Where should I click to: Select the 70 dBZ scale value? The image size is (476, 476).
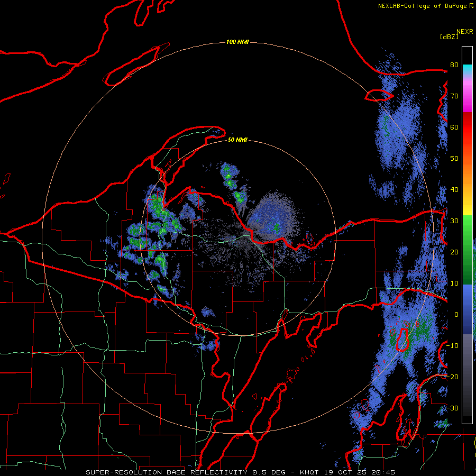click(454, 96)
